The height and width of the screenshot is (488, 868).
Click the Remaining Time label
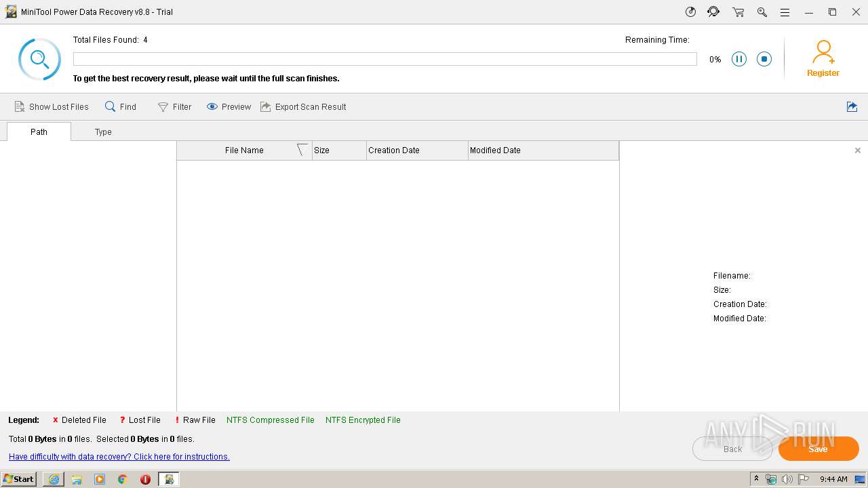657,40
